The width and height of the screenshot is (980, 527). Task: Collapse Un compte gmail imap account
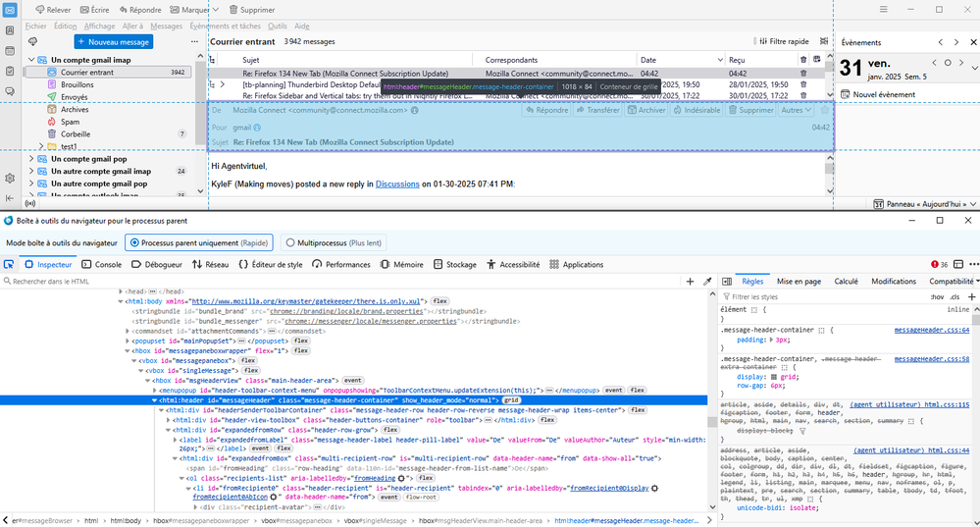coord(31,60)
